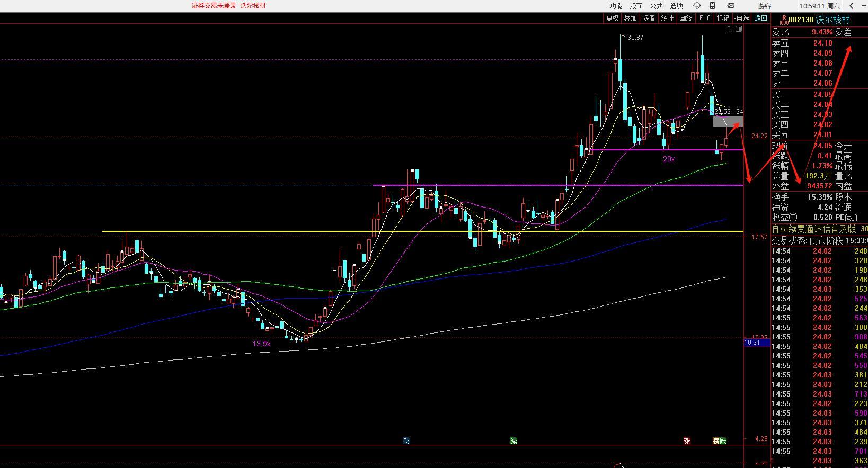This screenshot has height=468, width=868.
Task: Open the 版面 menu
Action: (636, 6)
